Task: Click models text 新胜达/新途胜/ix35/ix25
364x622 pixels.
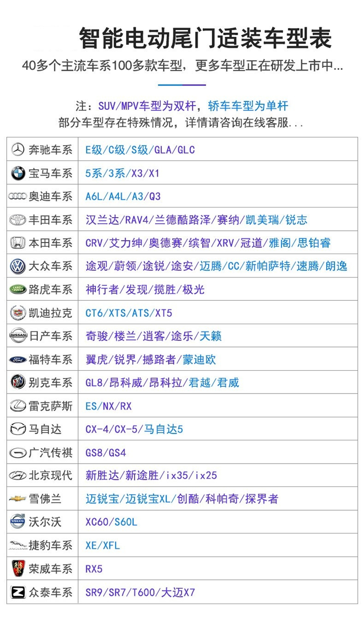Action: click(151, 476)
